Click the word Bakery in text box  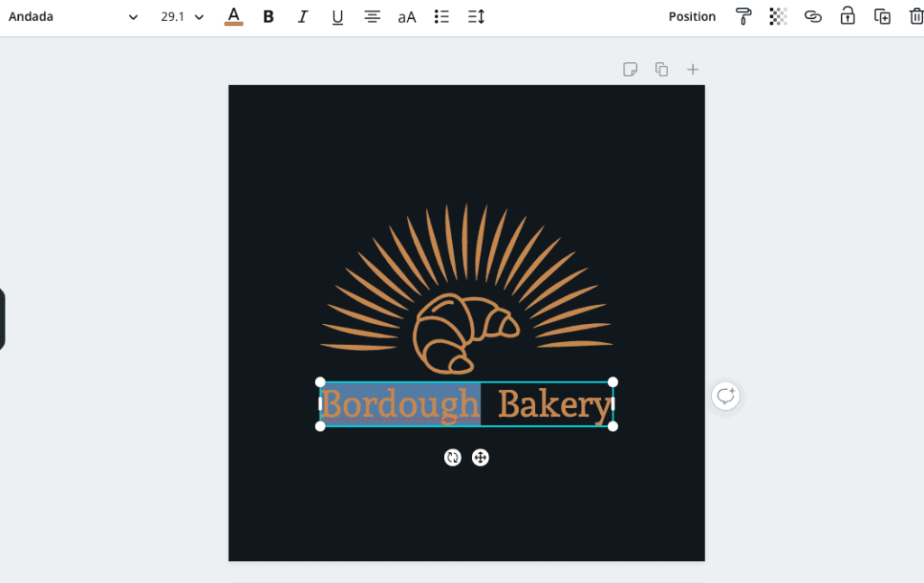coord(555,405)
